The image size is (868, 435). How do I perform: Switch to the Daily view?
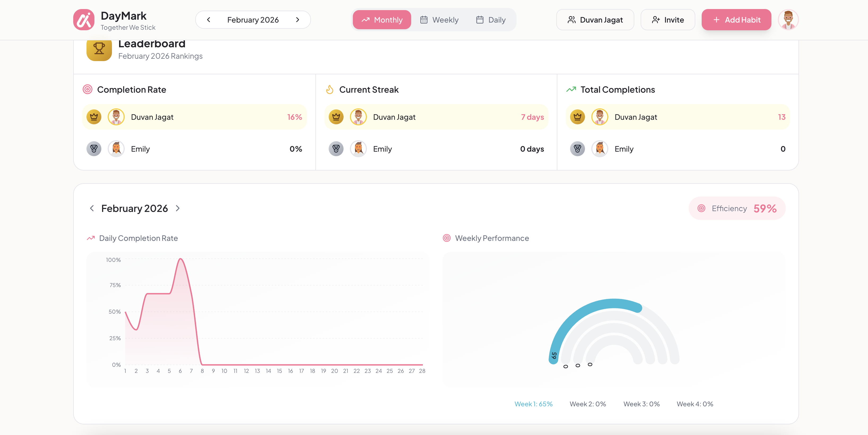pos(491,20)
